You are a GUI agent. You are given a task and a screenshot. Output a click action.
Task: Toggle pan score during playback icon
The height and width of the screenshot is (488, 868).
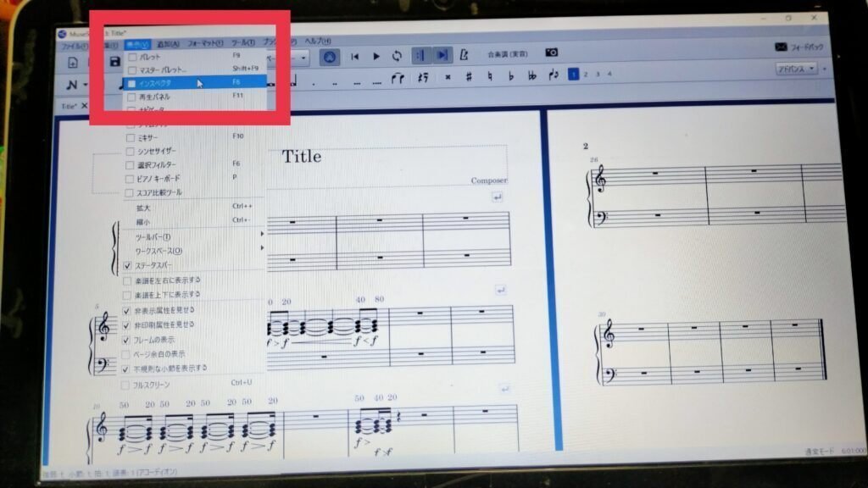[442, 55]
